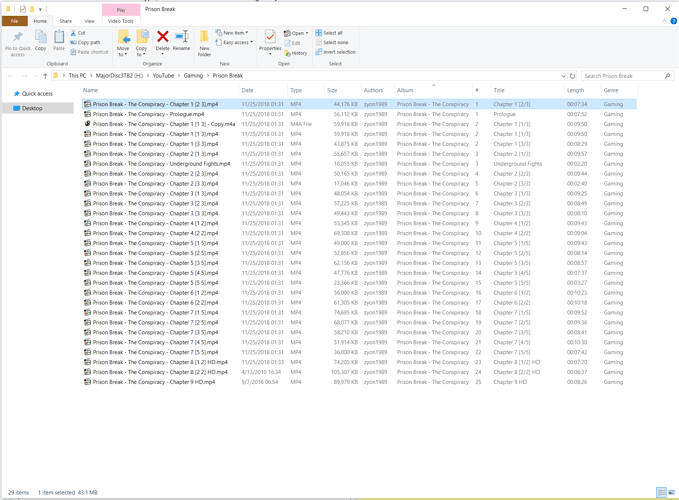Open the Copy to dropdown
This screenshot has height=500, width=679.
141,52
